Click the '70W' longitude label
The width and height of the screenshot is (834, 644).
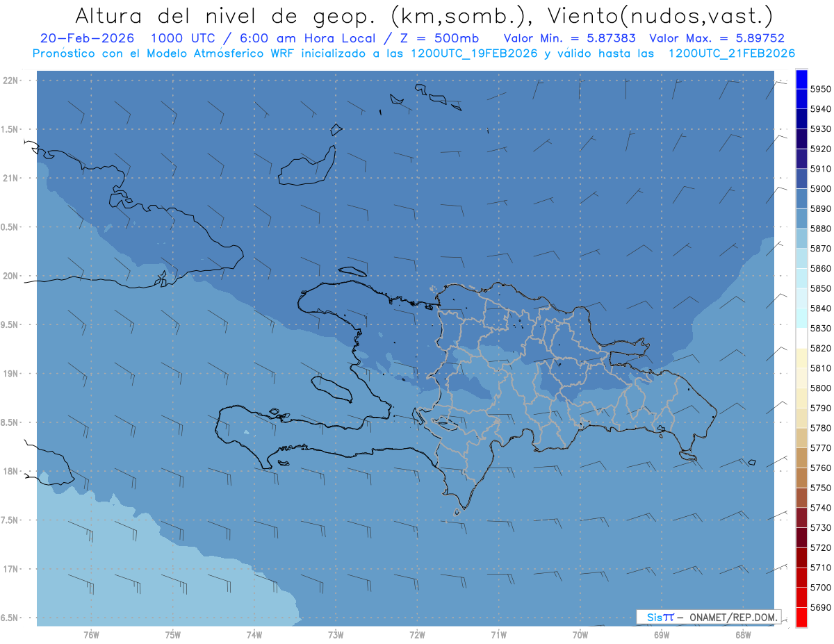pos(580,635)
